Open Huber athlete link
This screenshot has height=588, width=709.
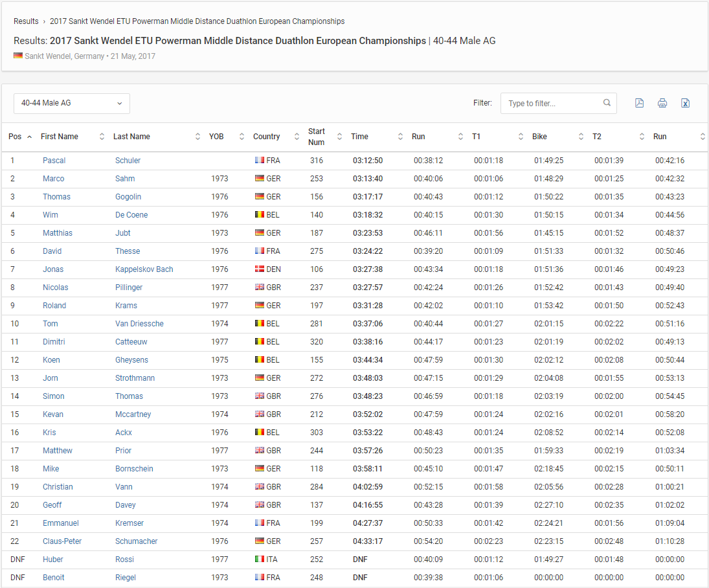pyautogui.click(x=53, y=559)
